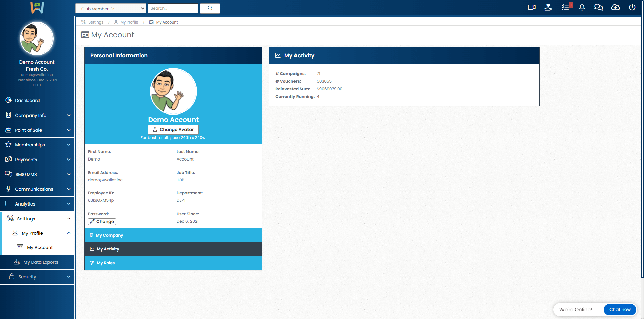The height and width of the screenshot is (319, 644).
Task: Open the Club Member ID dropdown
Action: click(111, 9)
